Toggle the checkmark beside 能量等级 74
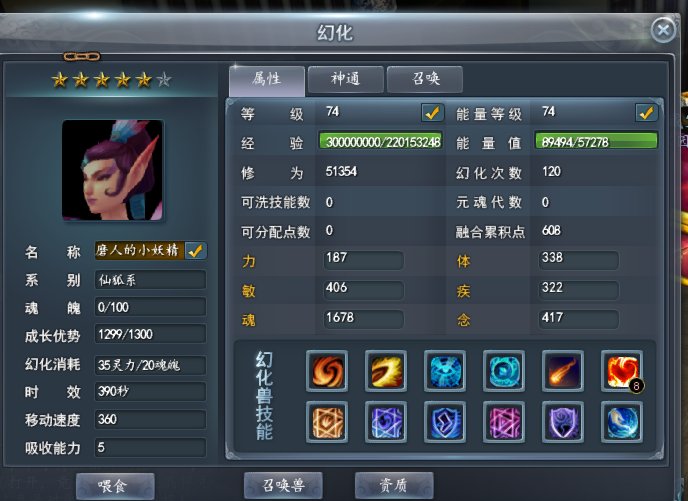The height and width of the screenshot is (501, 688). point(646,113)
